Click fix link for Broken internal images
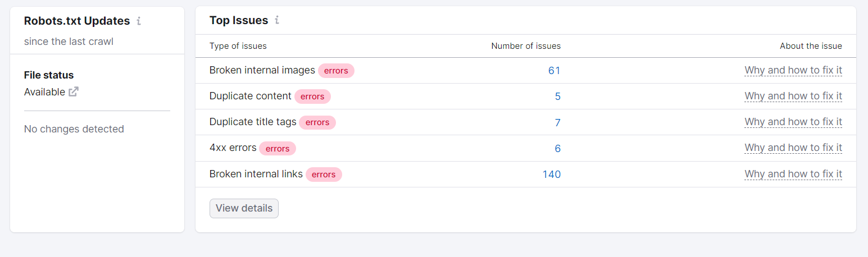Screen dimensions: 868x257 click(793, 70)
